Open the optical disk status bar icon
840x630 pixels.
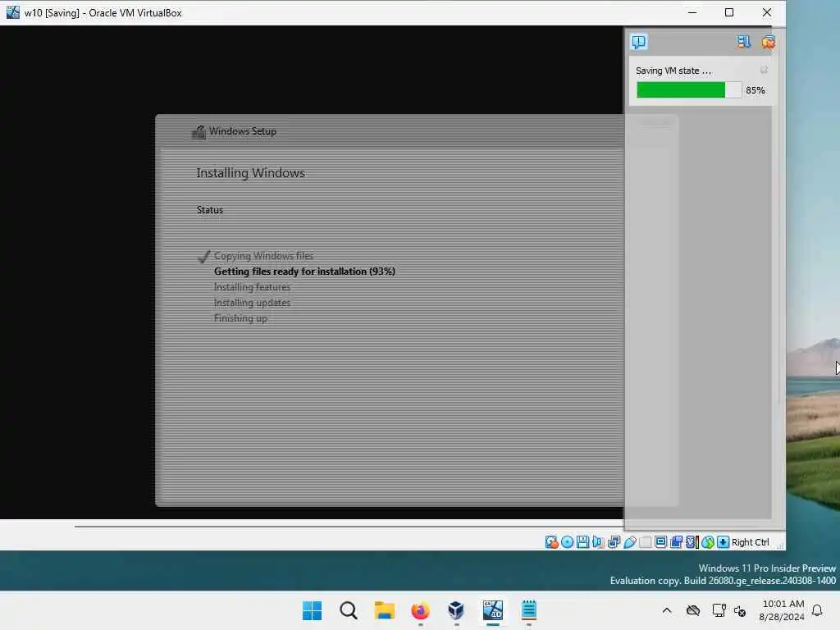(x=567, y=542)
